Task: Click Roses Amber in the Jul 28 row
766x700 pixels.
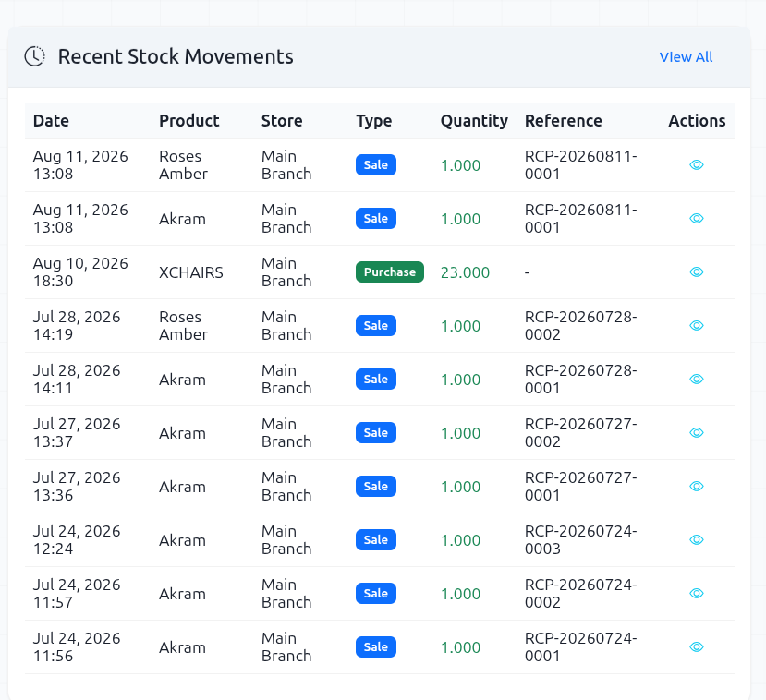Action: 183,326
